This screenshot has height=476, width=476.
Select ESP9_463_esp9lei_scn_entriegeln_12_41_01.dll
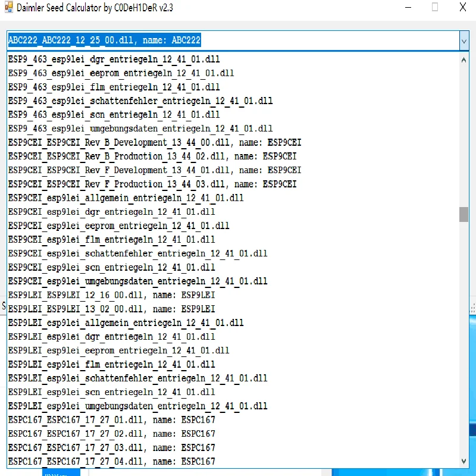[233, 115]
